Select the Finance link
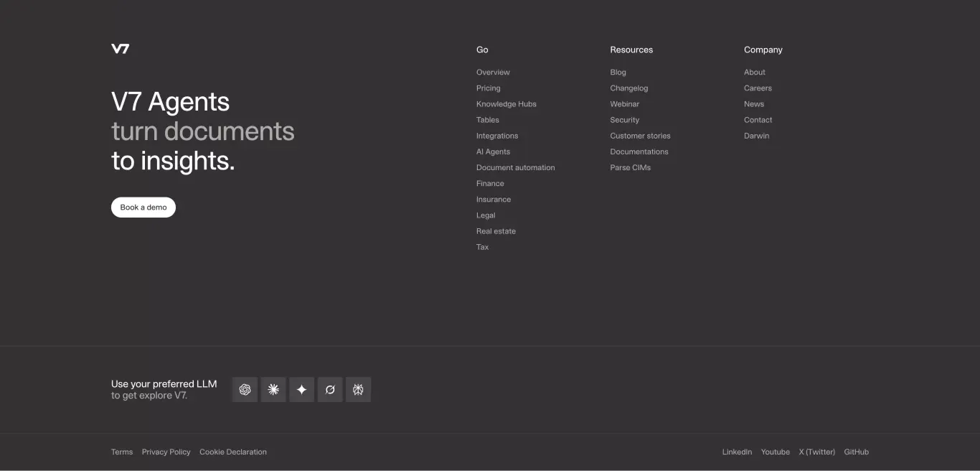The height and width of the screenshot is (471, 980). click(x=490, y=183)
